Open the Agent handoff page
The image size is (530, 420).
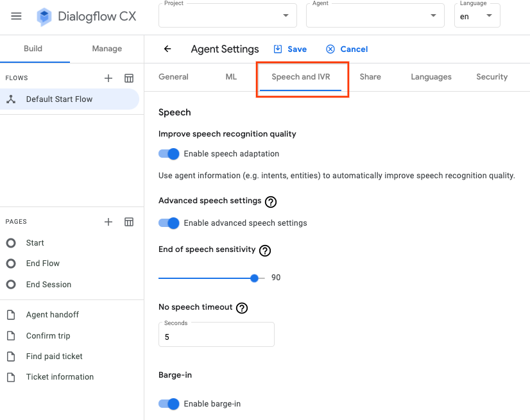(x=53, y=315)
